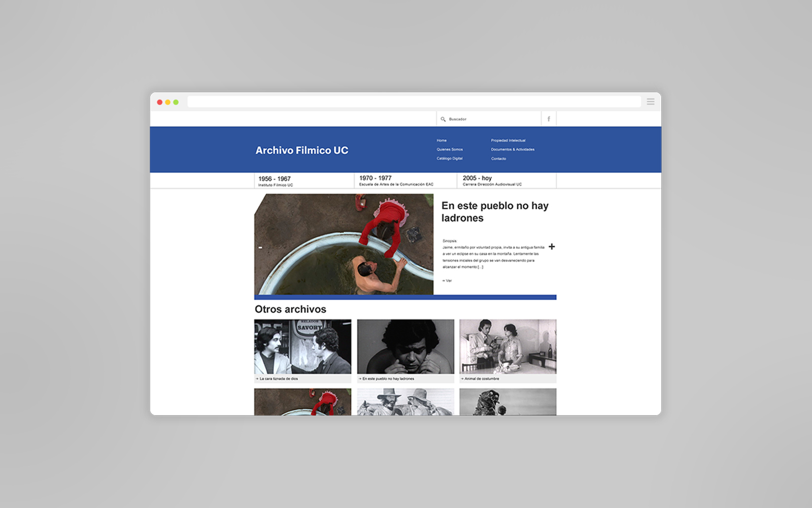Open the cowboys with hats thumbnail
This screenshot has height=508, width=812.
[405, 402]
